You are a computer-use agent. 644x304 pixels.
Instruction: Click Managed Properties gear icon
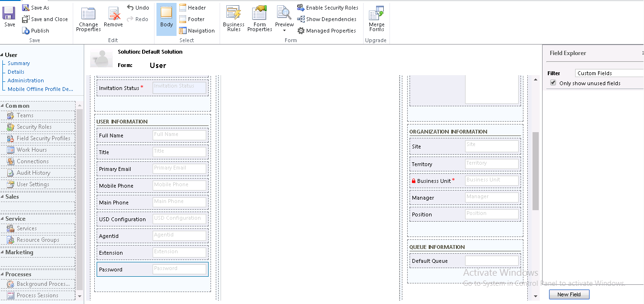click(301, 31)
